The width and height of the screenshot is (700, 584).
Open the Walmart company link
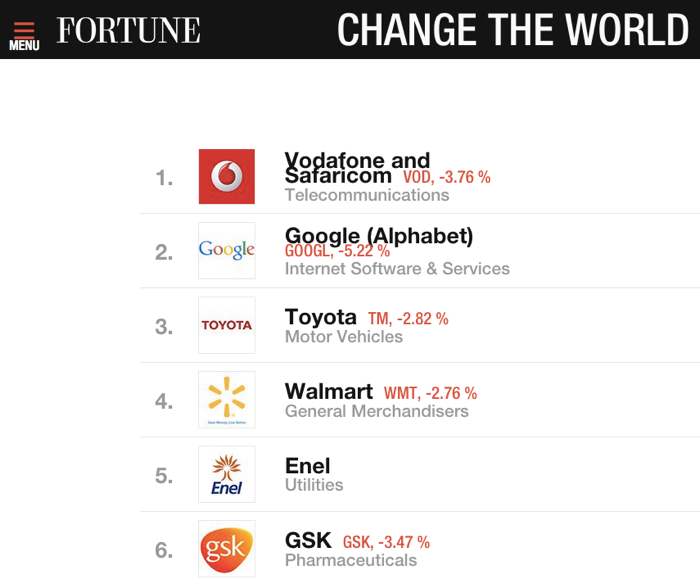coord(329,392)
